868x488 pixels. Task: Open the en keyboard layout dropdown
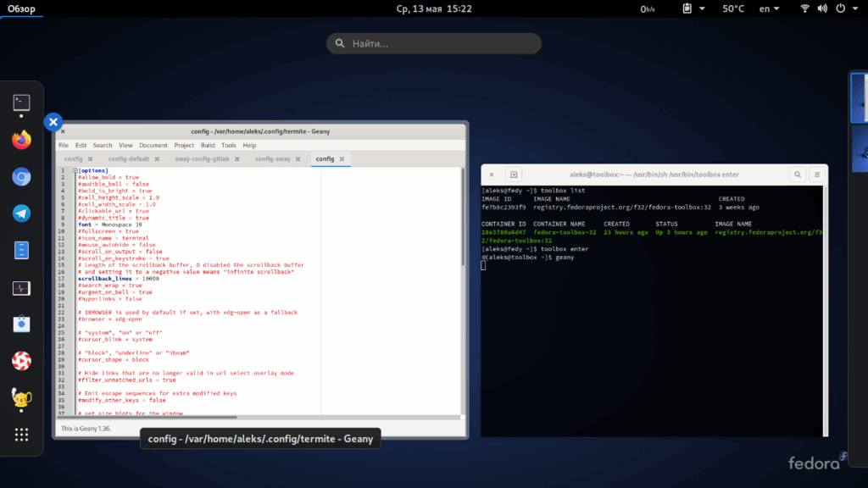click(769, 8)
